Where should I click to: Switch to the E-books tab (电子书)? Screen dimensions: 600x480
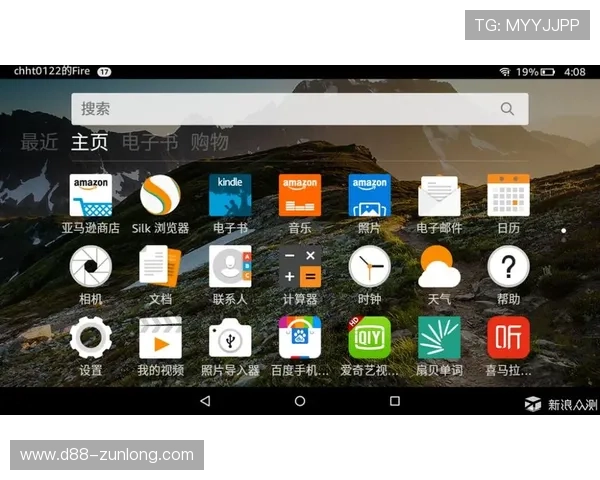(x=150, y=143)
